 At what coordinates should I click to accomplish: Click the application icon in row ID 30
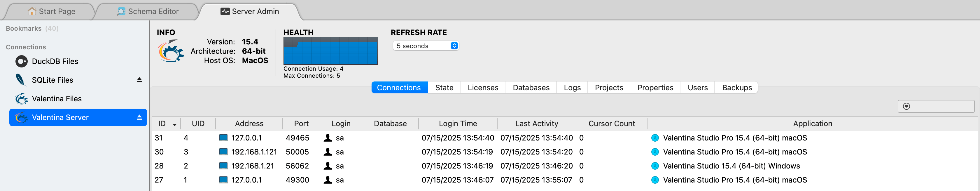[655, 152]
